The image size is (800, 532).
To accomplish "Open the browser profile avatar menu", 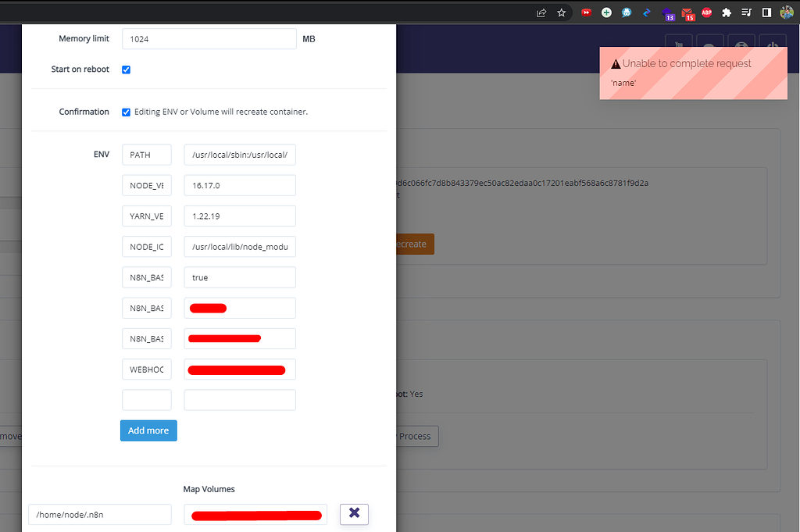I will (787, 12).
